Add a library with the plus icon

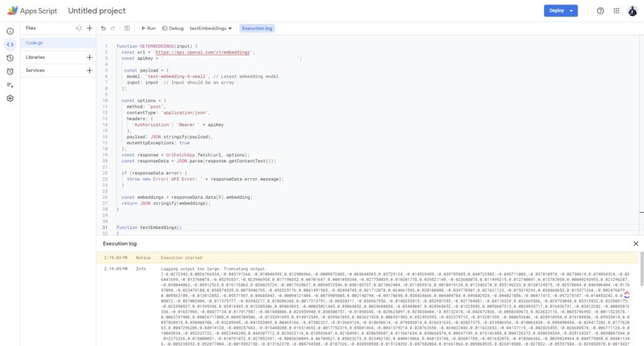pyautogui.click(x=89, y=57)
